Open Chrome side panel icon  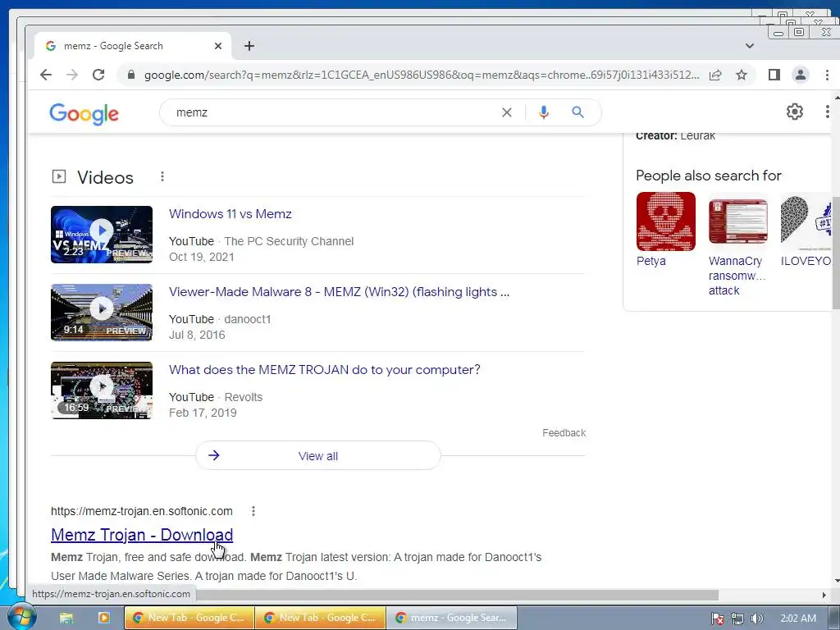pyautogui.click(x=774, y=75)
